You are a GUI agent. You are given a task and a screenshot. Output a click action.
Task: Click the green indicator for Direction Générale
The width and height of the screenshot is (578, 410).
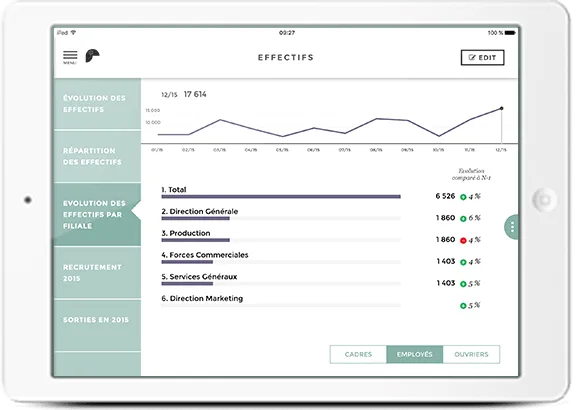(x=463, y=219)
